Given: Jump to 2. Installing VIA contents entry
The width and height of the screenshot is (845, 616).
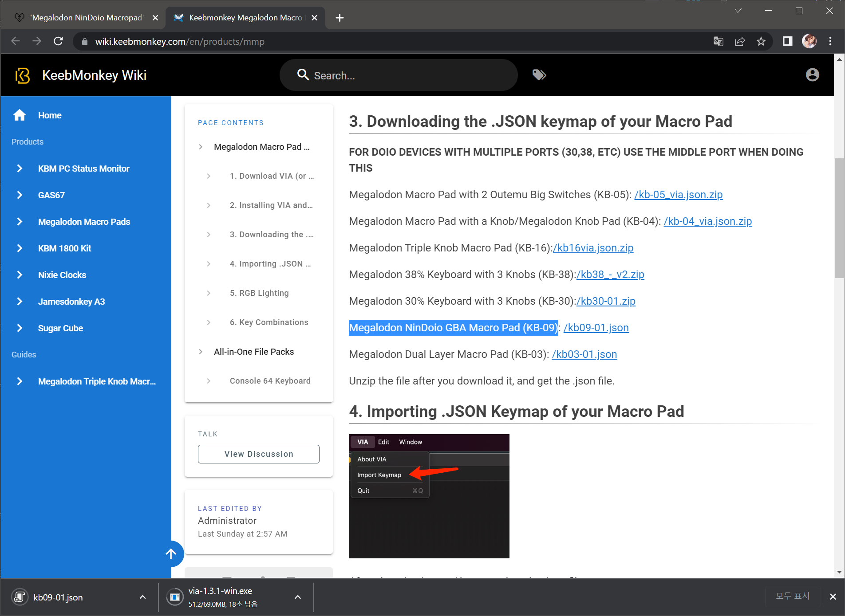Looking at the screenshot, I should pos(258,205).
